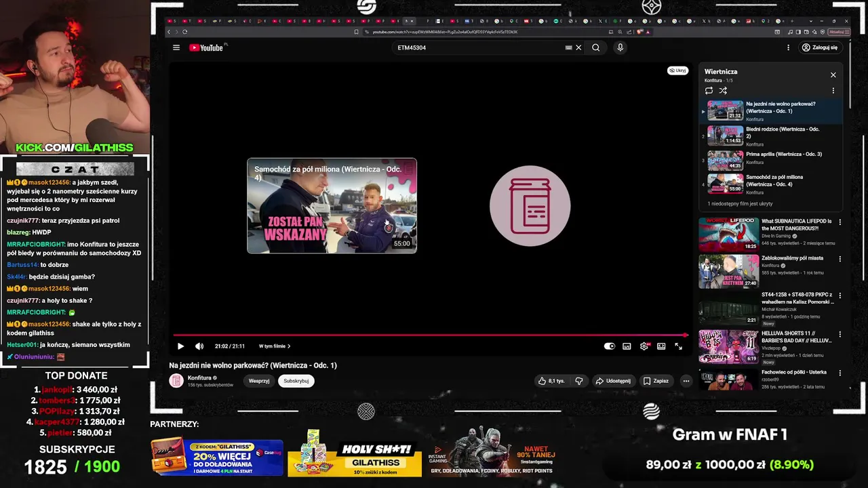Select playlist item Samochód za pół miliona Odc. 4
This screenshot has width=868, height=488.
771,184
